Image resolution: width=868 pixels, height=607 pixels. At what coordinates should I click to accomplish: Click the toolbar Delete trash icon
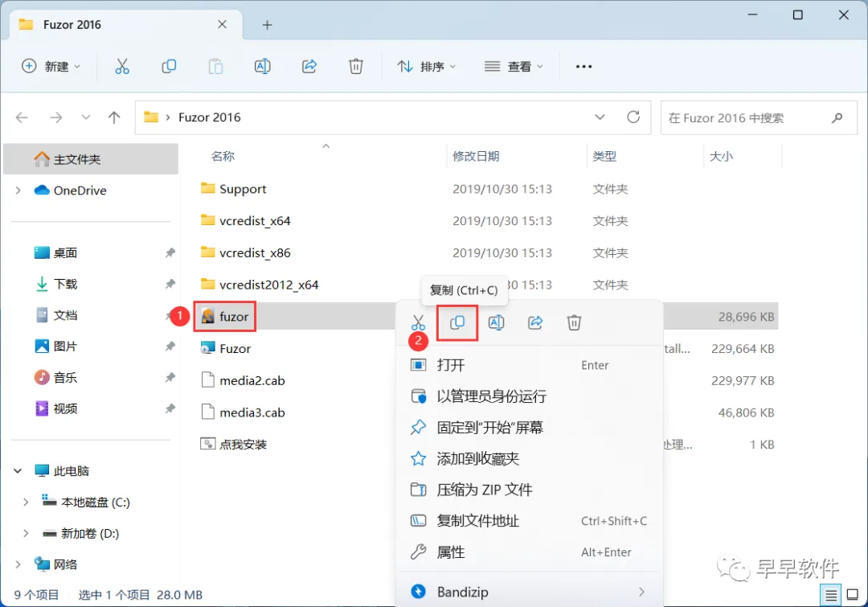(355, 67)
